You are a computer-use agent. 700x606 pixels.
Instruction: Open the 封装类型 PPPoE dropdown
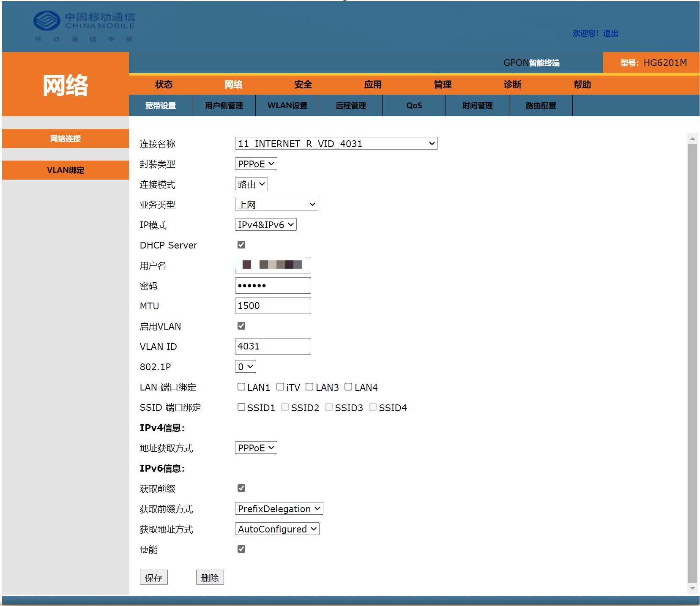point(256,164)
